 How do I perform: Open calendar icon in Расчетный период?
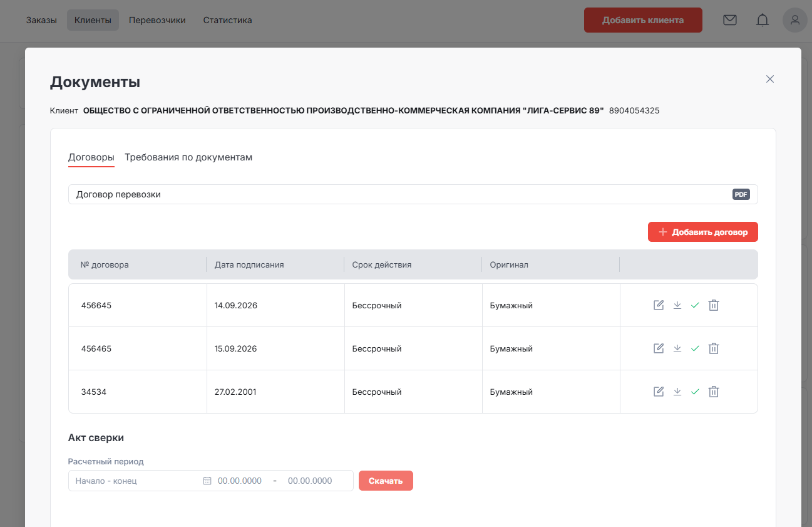[207, 481]
